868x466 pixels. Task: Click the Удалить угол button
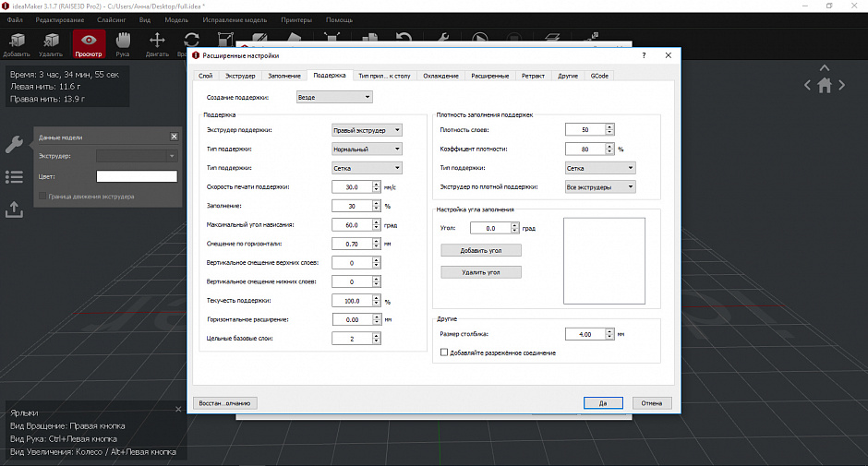click(x=481, y=272)
